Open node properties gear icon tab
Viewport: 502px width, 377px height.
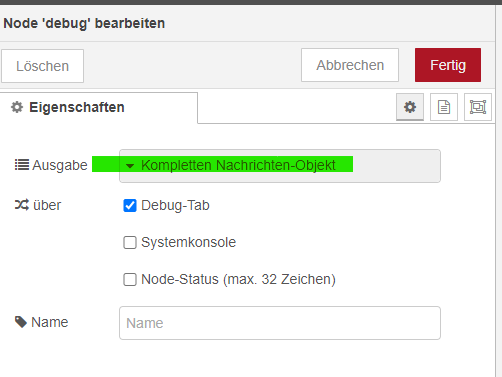(410, 107)
